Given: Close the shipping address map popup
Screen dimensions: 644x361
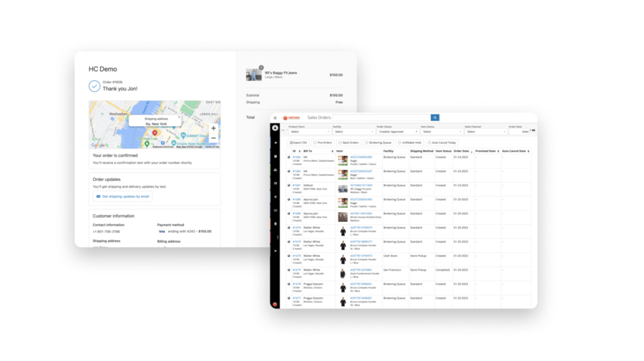Looking at the screenshot, I should [x=179, y=117].
